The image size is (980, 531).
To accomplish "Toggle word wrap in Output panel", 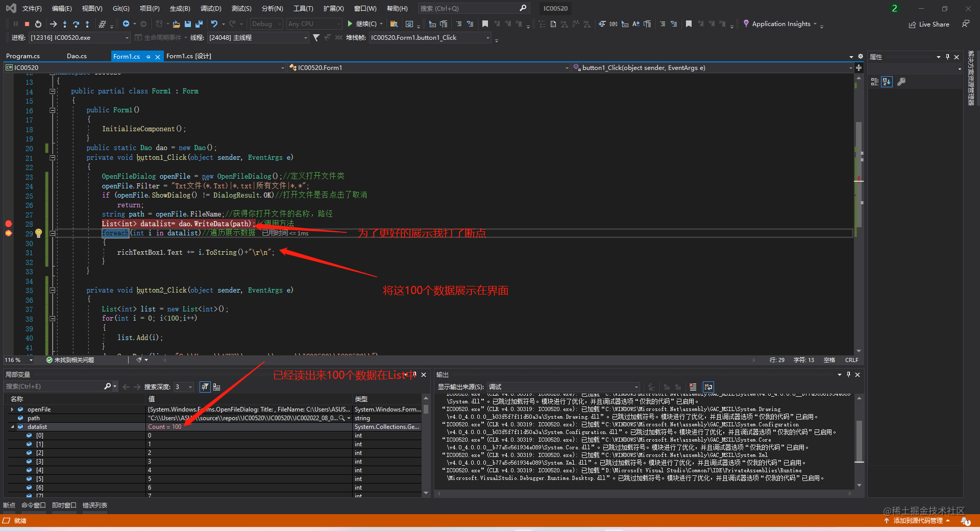I will pos(708,387).
